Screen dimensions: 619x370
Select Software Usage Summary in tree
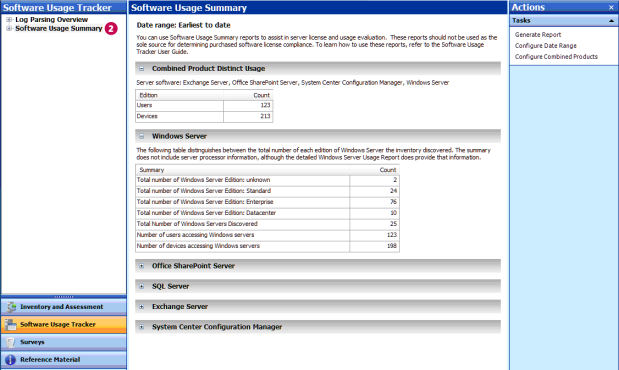tap(58, 28)
